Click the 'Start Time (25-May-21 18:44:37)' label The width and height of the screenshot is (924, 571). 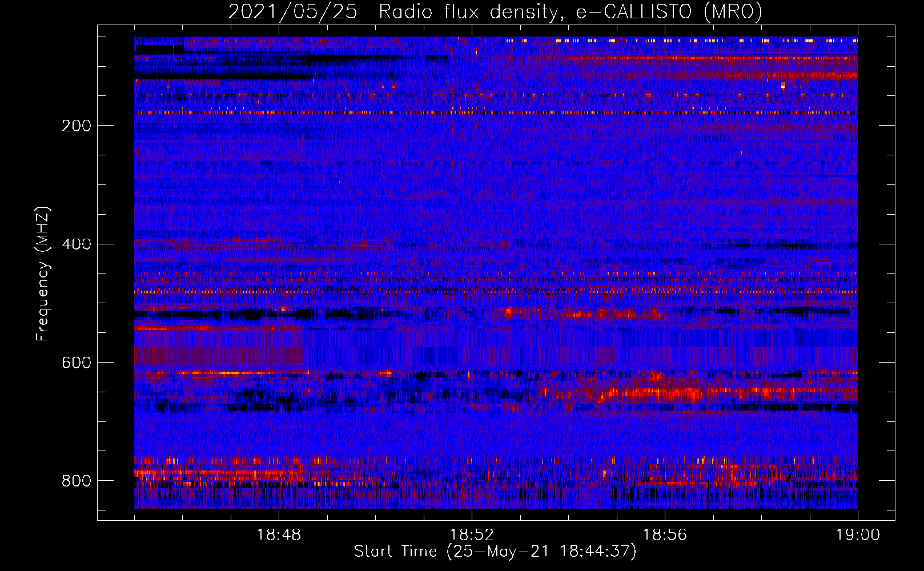pos(495,552)
